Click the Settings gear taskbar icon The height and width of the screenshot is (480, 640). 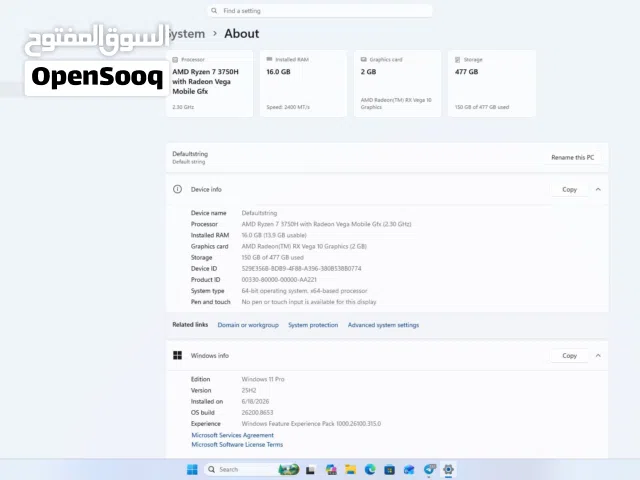[x=448, y=469]
